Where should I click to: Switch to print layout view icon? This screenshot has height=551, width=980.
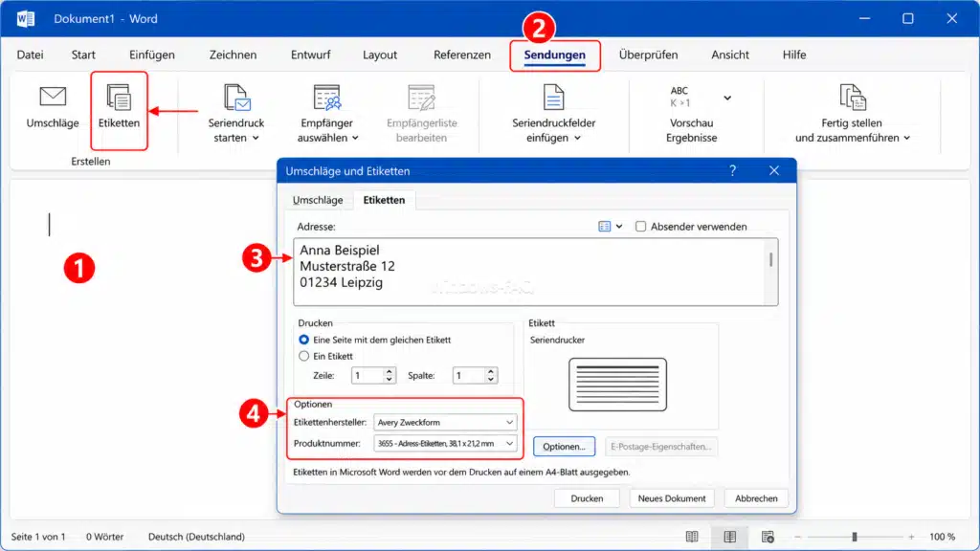point(729,537)
